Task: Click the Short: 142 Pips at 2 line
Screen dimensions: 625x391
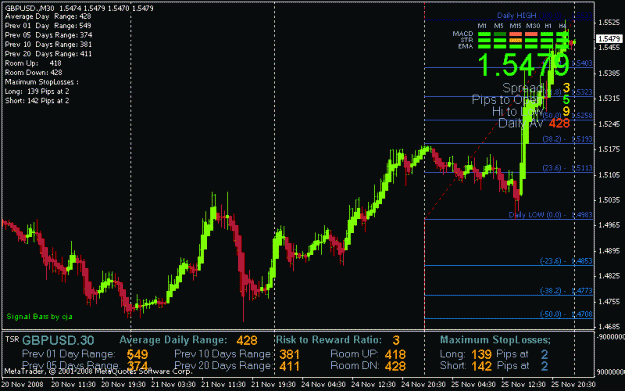Action: point(37,101)
